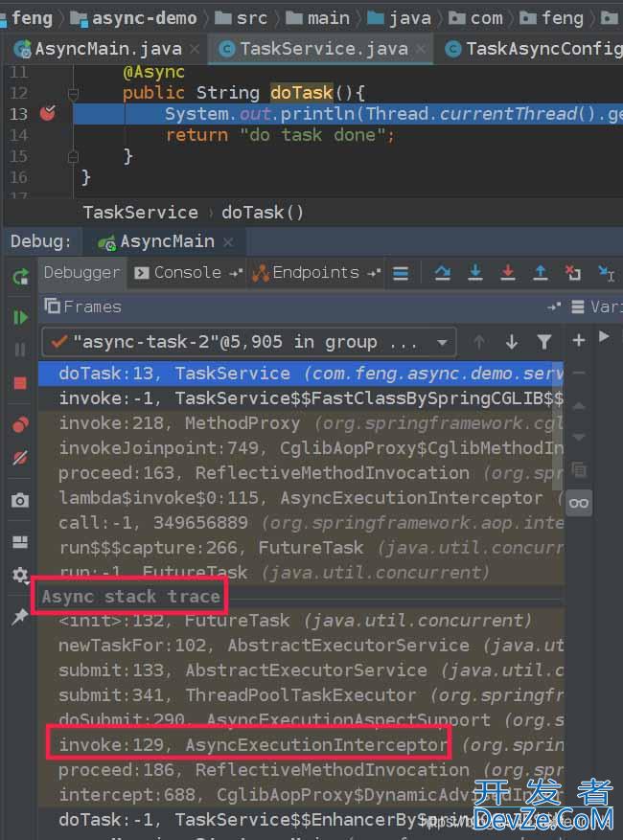This screenshot has width=623, height=840.
Task: Select the Endpoints tab
Action: point(315,273)
